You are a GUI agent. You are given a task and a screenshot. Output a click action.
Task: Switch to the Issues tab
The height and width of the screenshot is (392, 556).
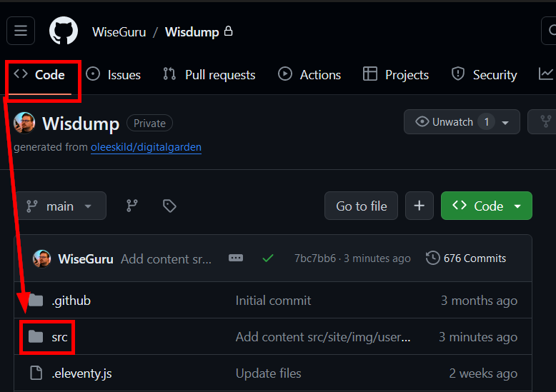[114, 75]
